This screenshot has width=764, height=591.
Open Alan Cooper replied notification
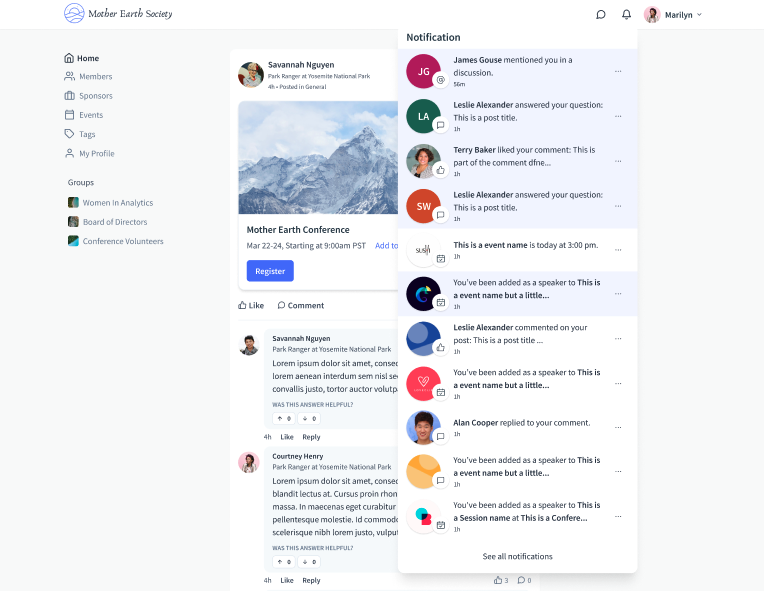coord(517,427)
